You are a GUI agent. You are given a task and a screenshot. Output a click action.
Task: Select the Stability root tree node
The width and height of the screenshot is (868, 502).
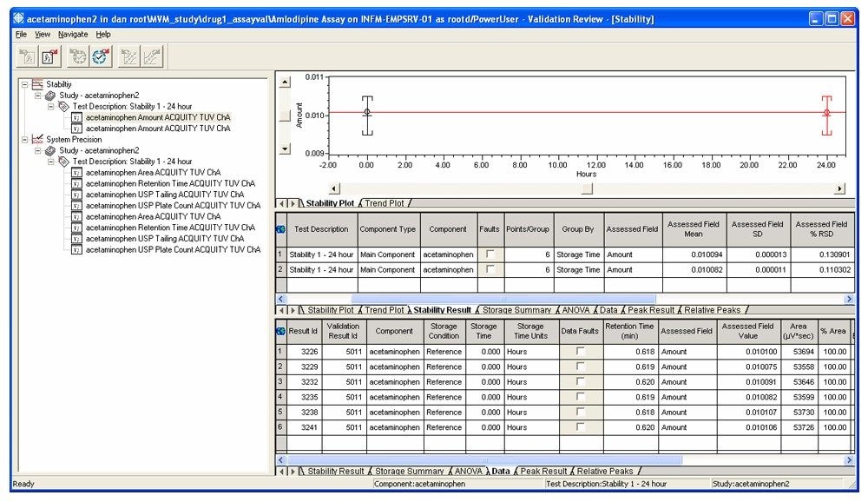click(x=59, y=84)
